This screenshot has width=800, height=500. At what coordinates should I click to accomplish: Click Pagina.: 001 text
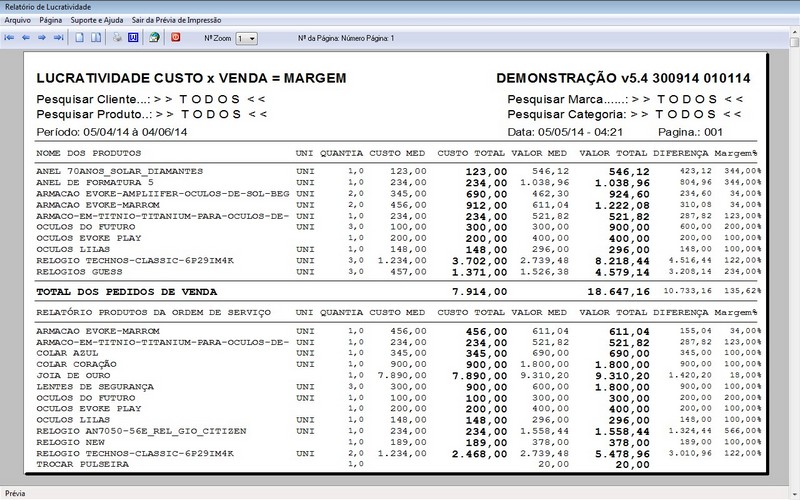(690, 132)
